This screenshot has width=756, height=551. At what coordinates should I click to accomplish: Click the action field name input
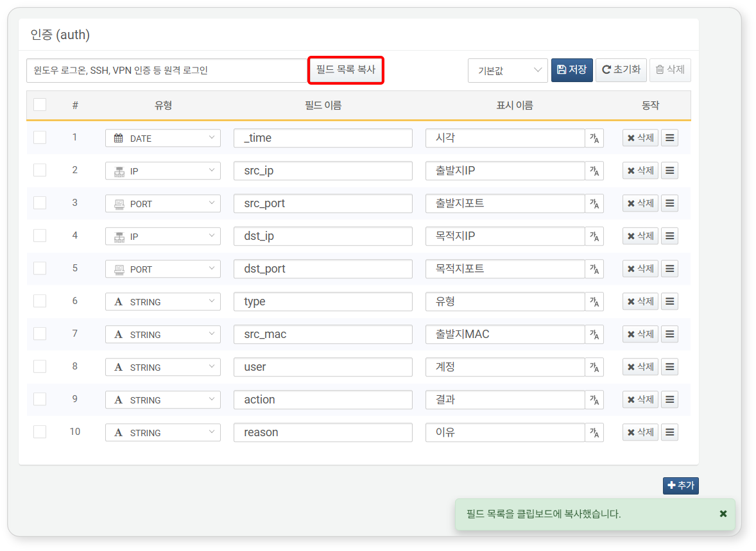click(323, 400)
